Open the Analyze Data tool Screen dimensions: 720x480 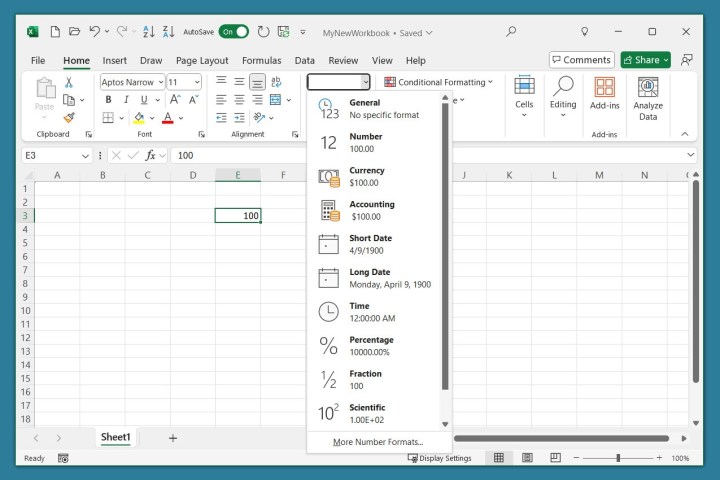click(648, 98)
